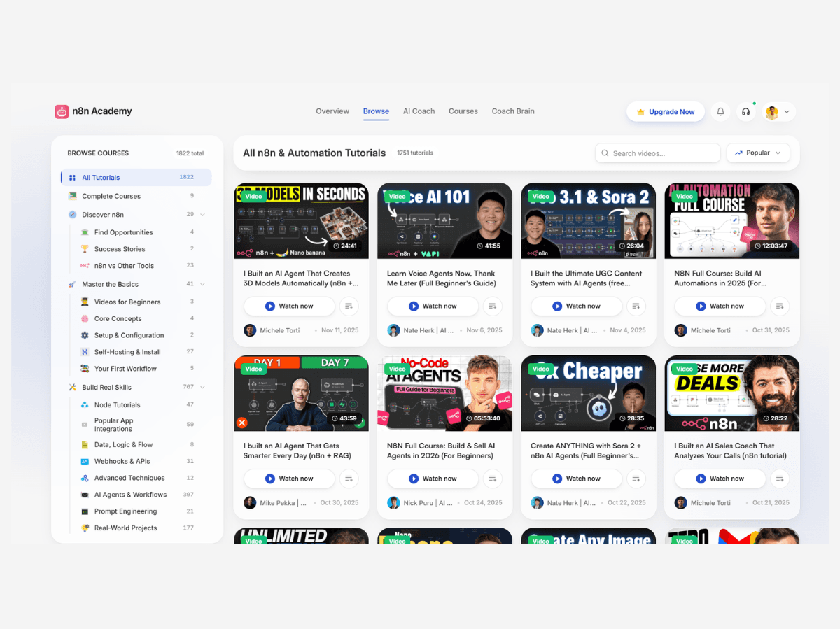Collapse the Discover n8n section

pyautogui.click(x=202, y=215)
